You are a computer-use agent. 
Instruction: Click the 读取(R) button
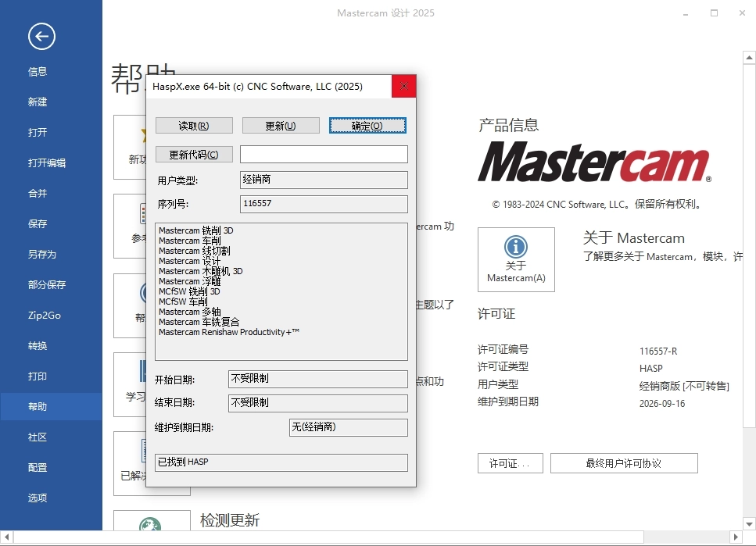coord(194,126)
